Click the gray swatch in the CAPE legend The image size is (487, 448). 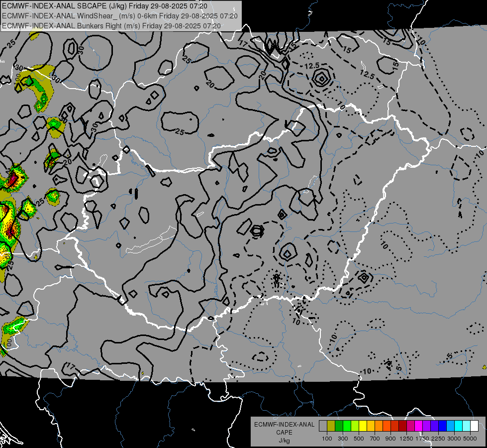coord(323,426)
